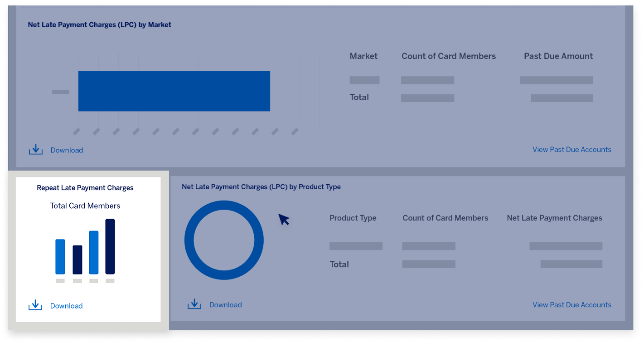
Task: Open View Past Due Accounts in the Market panel
Action: point(572,149)
